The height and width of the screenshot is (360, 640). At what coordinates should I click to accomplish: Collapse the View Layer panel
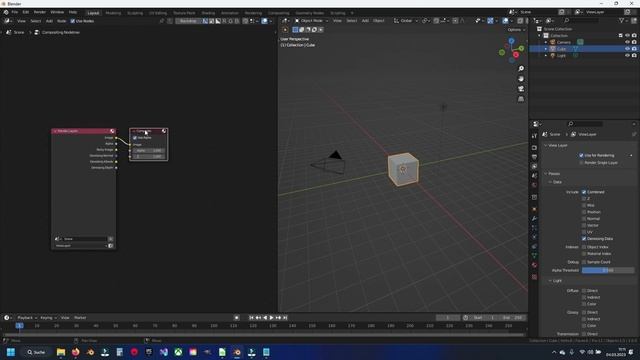pos(546,145)
